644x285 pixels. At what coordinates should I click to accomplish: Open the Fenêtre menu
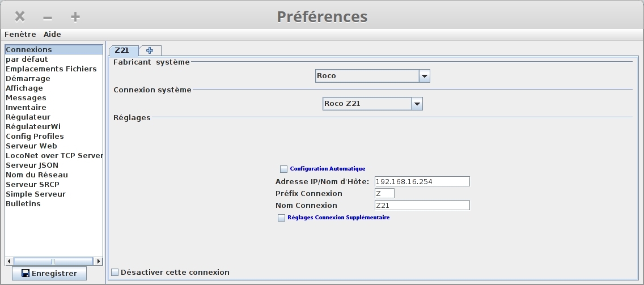[x=20, y=35]
